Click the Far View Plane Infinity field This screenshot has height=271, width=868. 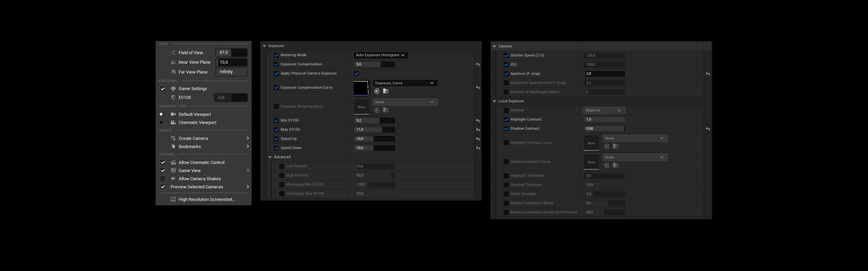pyautogui.click(x=232, y=72)
